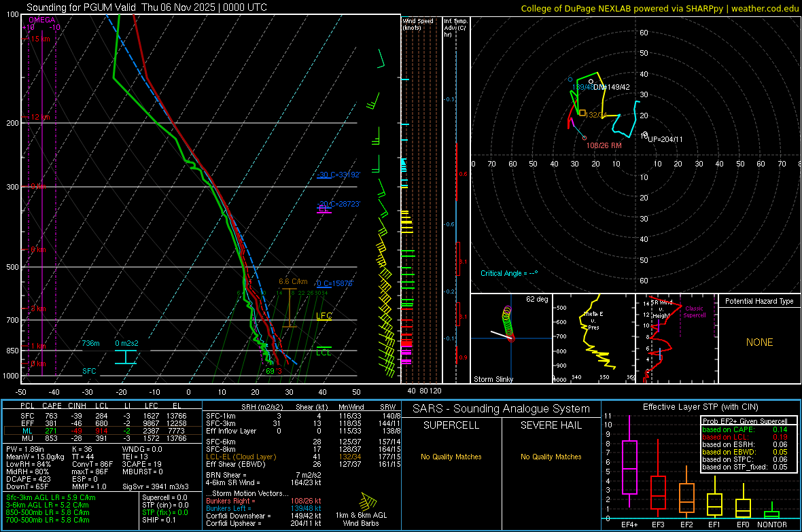Click the DN=149/42 hodograph label
This screenshot has height=532, width=802.
tap(611, 87)
